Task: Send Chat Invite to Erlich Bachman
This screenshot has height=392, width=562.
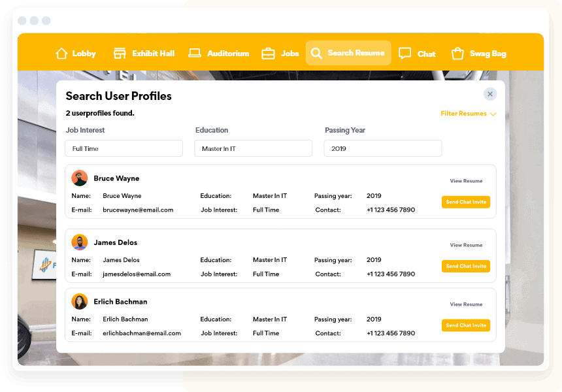Action: (x=465, y=325)
